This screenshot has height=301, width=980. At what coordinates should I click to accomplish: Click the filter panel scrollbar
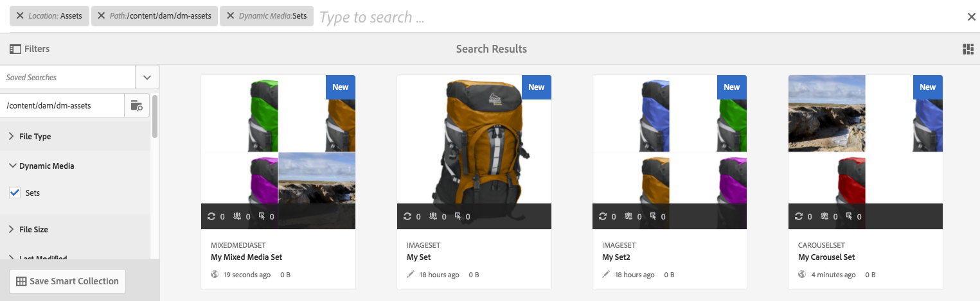tap(155, 116)
